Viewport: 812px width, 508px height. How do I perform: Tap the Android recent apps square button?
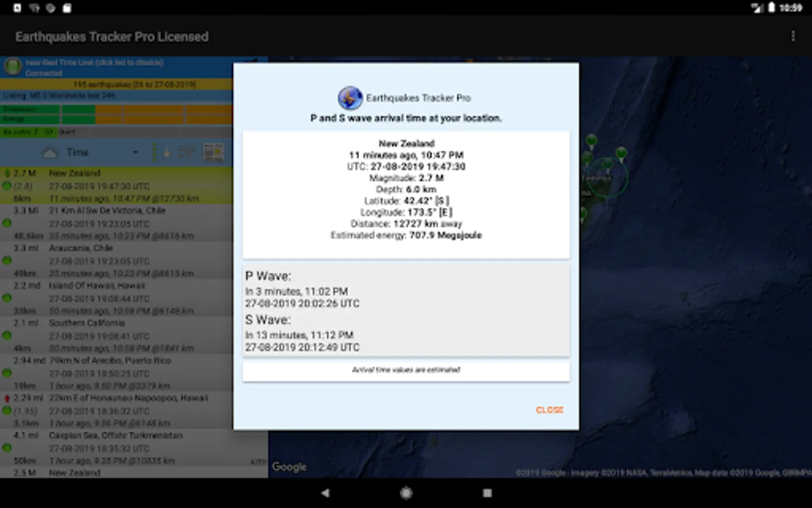click(x=487, y=493)
